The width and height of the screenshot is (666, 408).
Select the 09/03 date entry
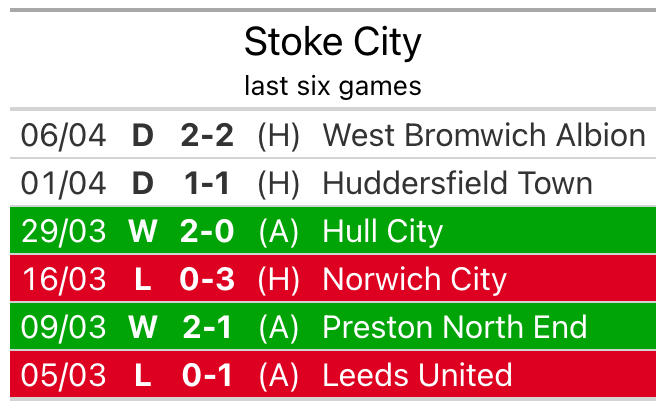pos(63,327)
